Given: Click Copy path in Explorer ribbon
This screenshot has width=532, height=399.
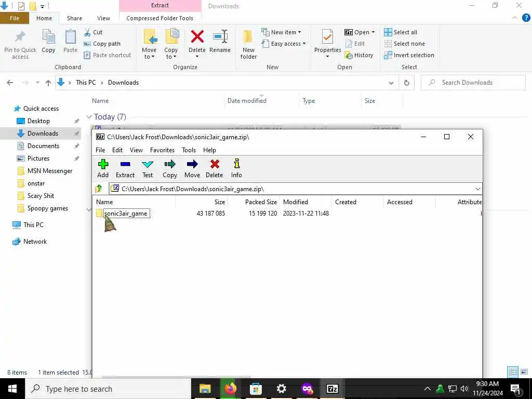Looking at the screenshot, I should [x=102, y=44].
